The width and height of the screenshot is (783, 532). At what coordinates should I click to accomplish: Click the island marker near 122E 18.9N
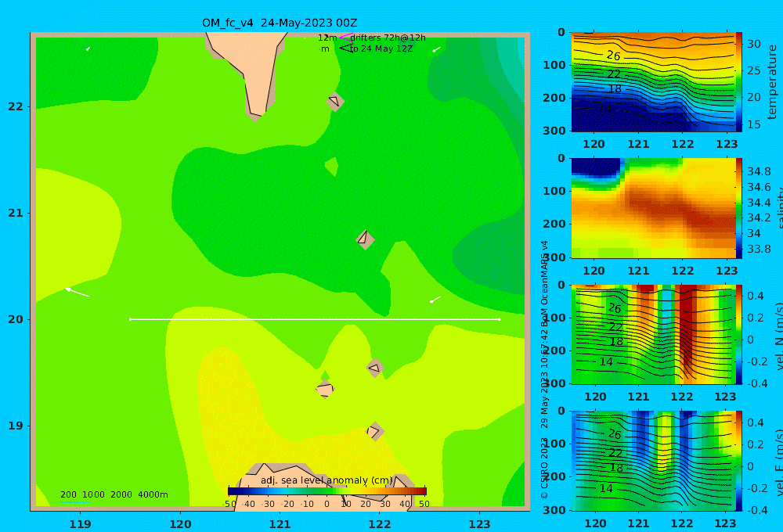[374, 431]
